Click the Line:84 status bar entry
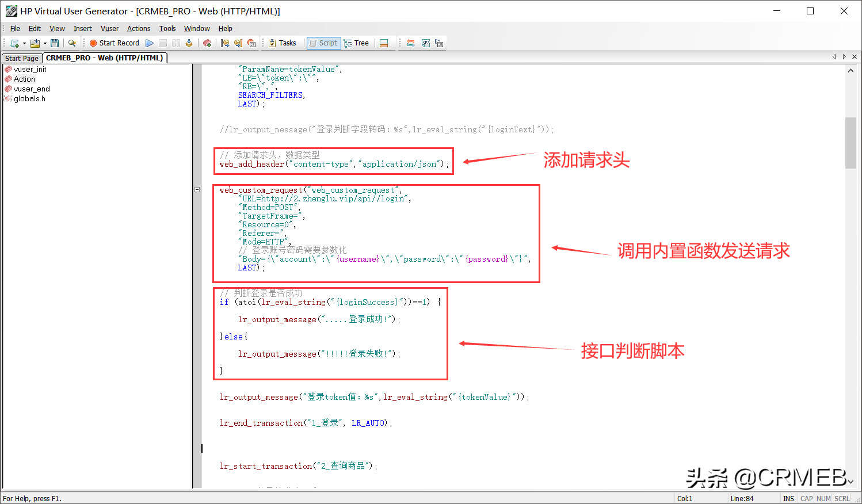 (x=742, y=499)
